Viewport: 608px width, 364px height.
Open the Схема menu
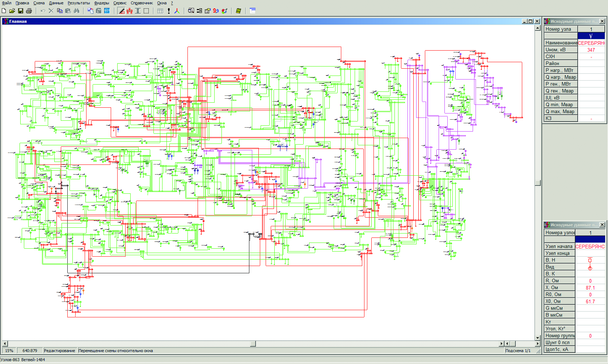(39, 3)
